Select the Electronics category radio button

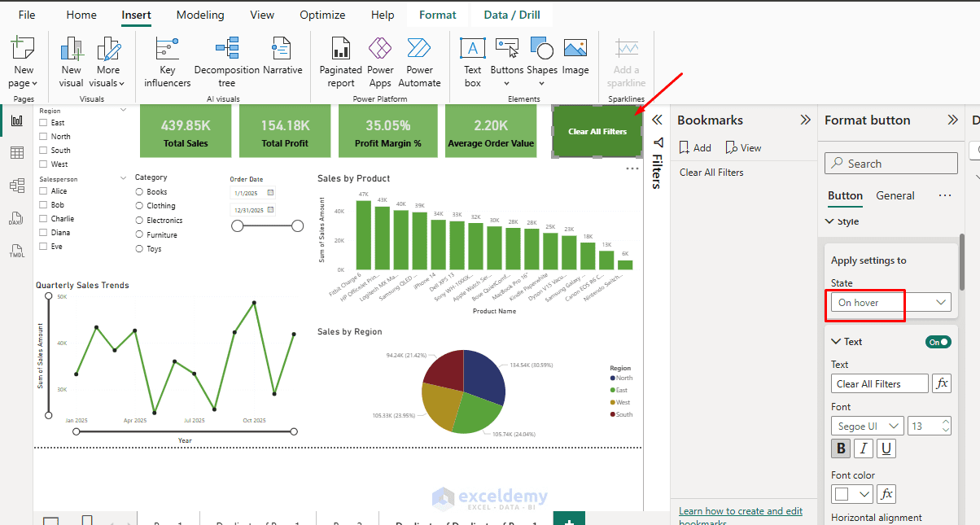pos(139,221)
